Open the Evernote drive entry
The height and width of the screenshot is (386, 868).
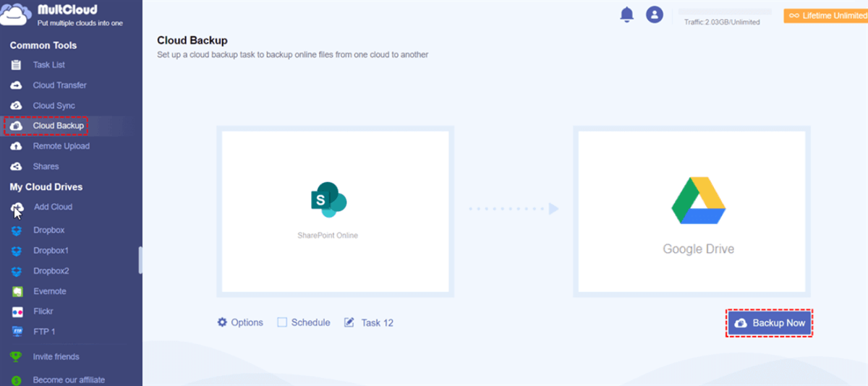(x=49, y=291)
